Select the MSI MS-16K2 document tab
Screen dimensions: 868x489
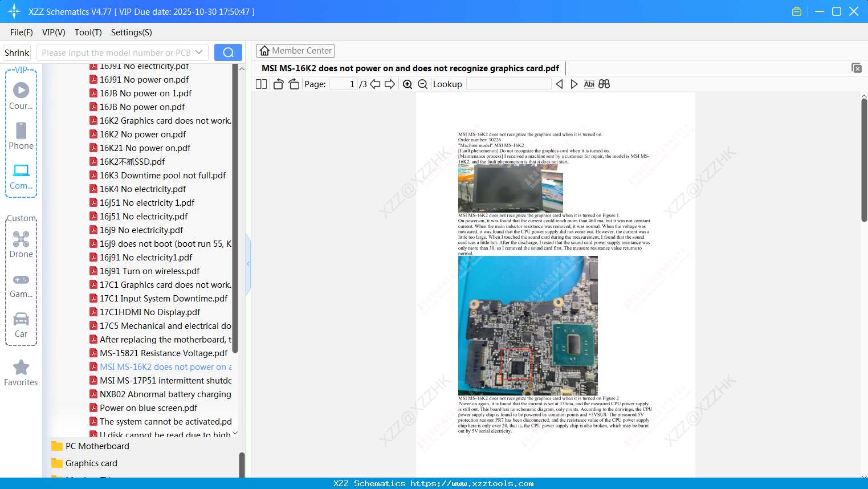(x=410, y=68)
